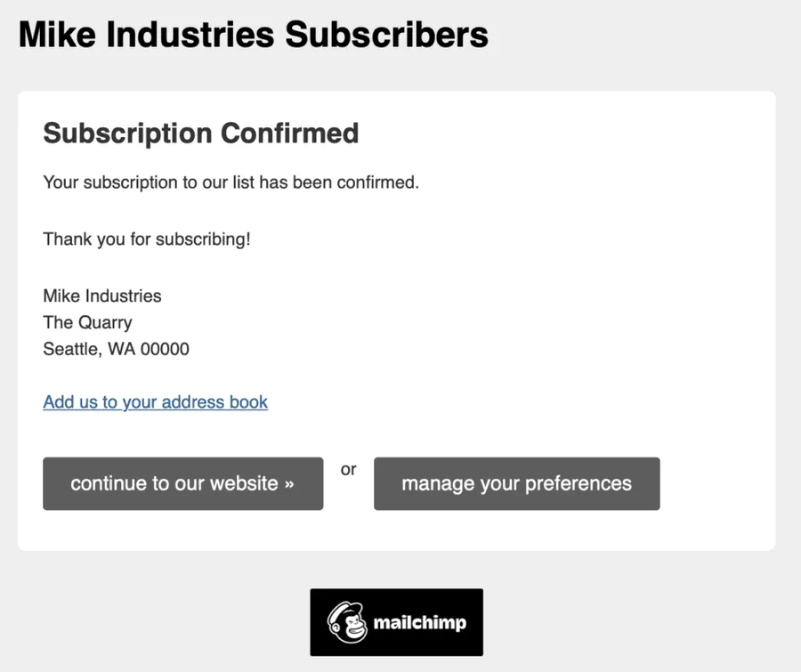Open the "Add us to your address book" link
Viewport: 801px width, 672px height.
[155, 401]
